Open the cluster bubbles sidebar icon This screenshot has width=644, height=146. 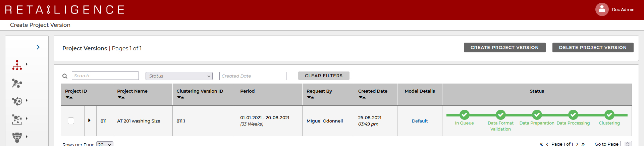[x=17, y=83]
